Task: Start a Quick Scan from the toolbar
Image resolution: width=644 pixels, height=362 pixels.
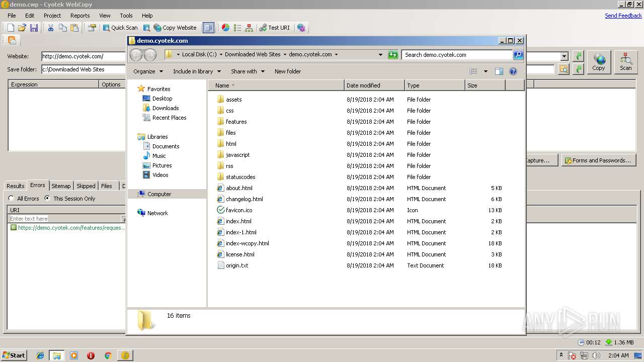Action: (120, 28)
